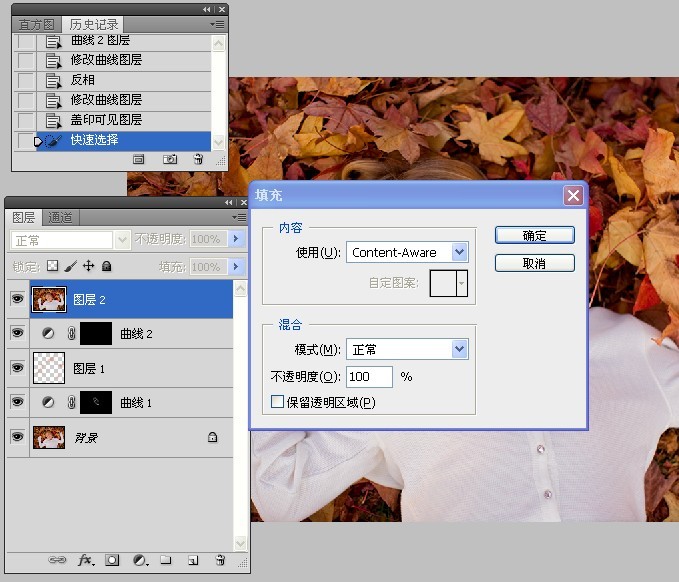Hide 曲线 1 layer visibility eye
The height and width of the screenshot is (582, 679).
pyautogui.click(x=17, y=402)
